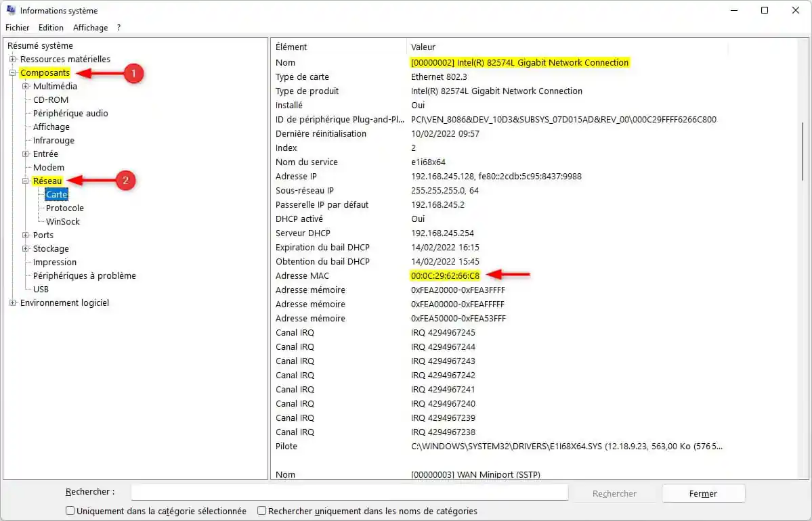
Task: Open the Edition menu
Action: (x=51, y=28)
